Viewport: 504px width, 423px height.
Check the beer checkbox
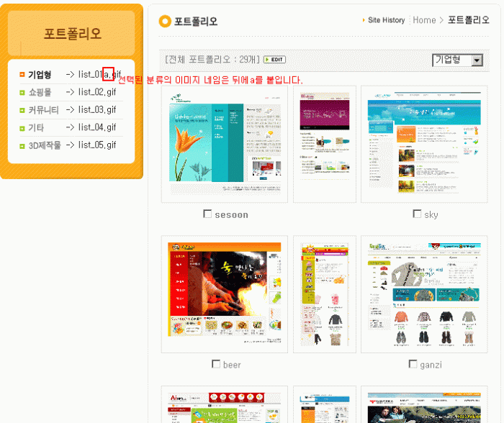click(216, 364)
